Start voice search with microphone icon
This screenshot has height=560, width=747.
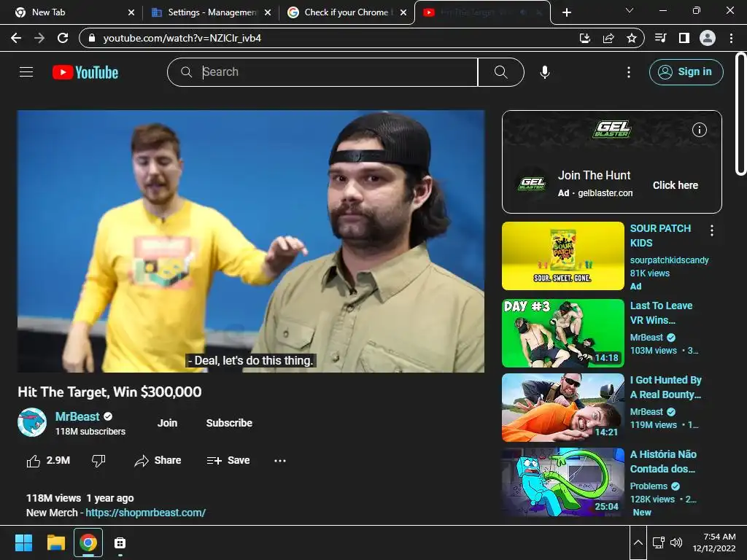544,72
